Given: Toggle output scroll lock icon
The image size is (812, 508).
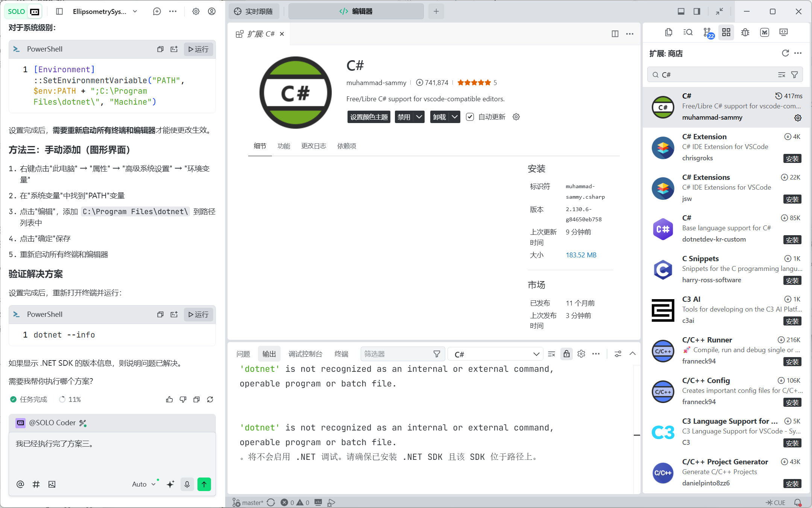Looking at the screenshot, I should (x=566, y=354).
